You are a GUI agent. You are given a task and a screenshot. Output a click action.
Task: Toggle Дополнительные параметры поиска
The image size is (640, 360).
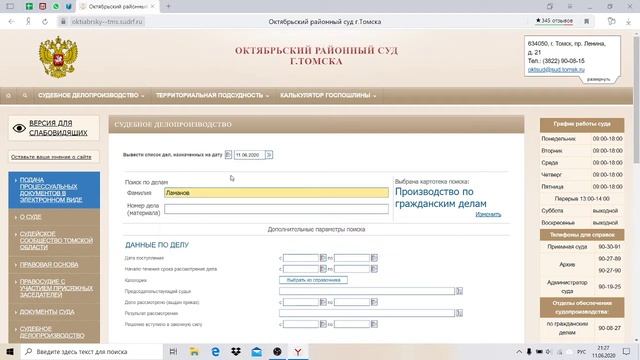tap(316, 229)
